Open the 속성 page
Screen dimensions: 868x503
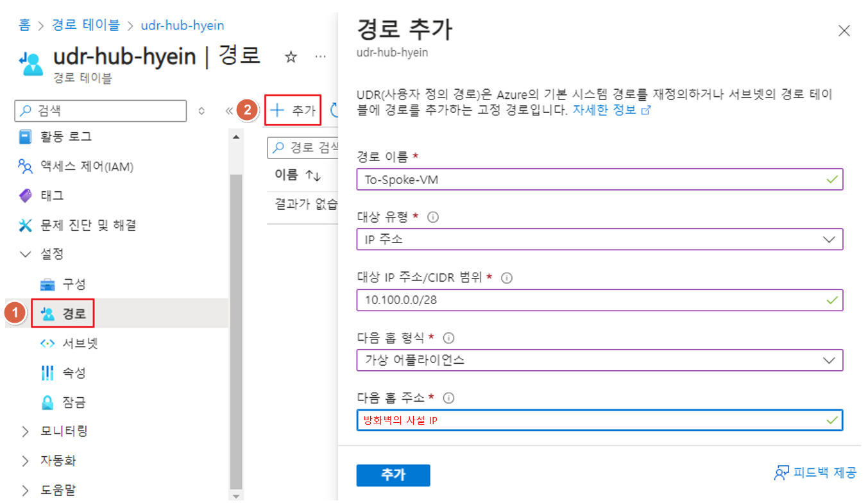74,373
